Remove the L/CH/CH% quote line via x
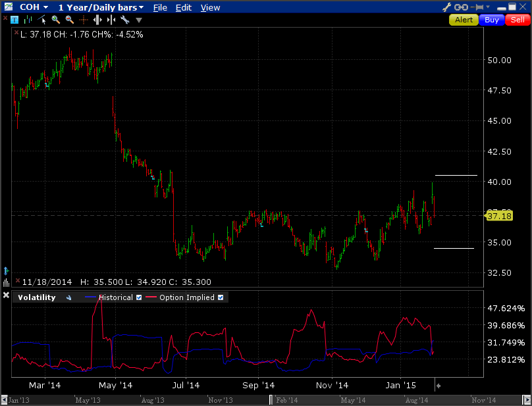 click(x=16, y=32)
